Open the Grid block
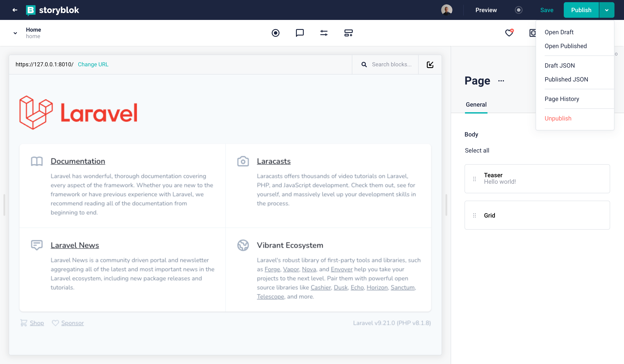Viewport: 624px width, 364px height. click(x=537, y=215)
